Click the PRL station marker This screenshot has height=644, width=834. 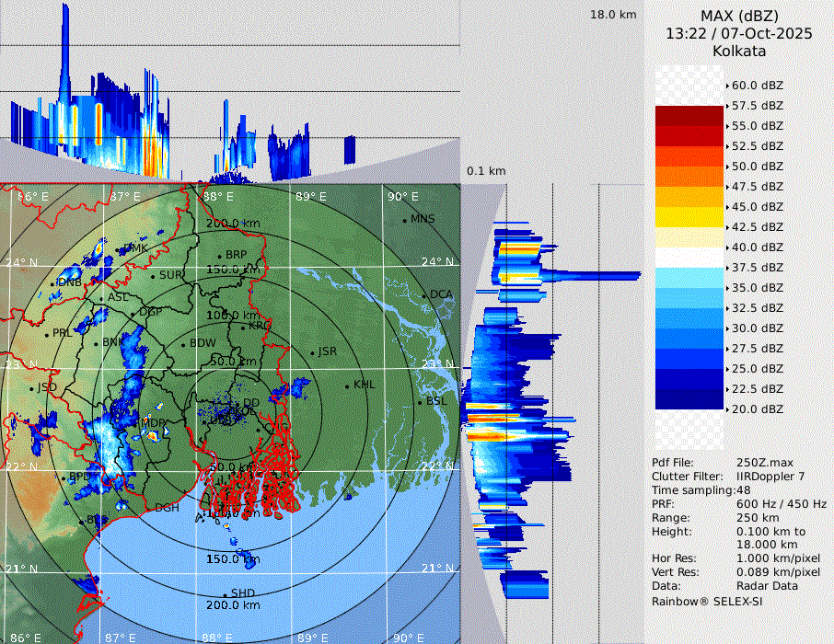(x=47, y=334)
